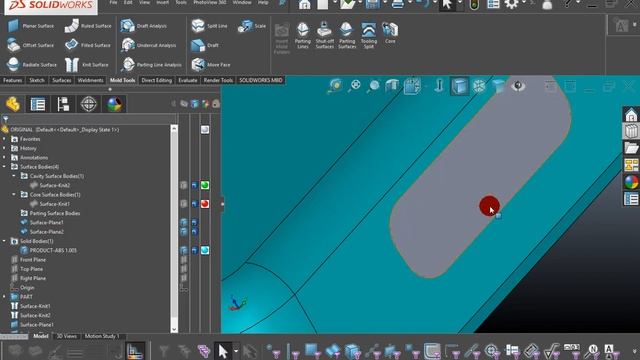This screenshot has width=640, height=360.
Task: Toggle display mode of Surface-Knit1 row
Action: (195, 203)
